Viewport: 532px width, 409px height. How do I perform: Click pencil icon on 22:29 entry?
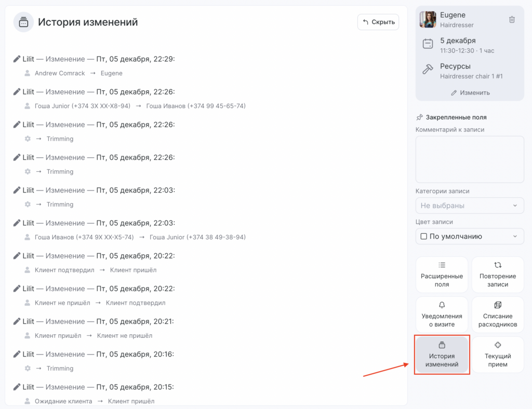[x=17, y=59]
